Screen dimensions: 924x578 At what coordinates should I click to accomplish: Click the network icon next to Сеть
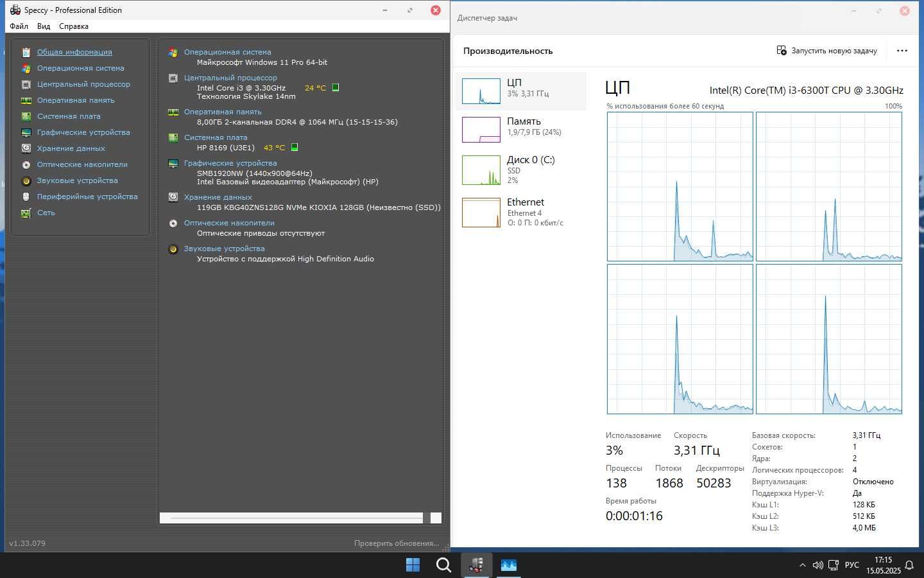26,213
